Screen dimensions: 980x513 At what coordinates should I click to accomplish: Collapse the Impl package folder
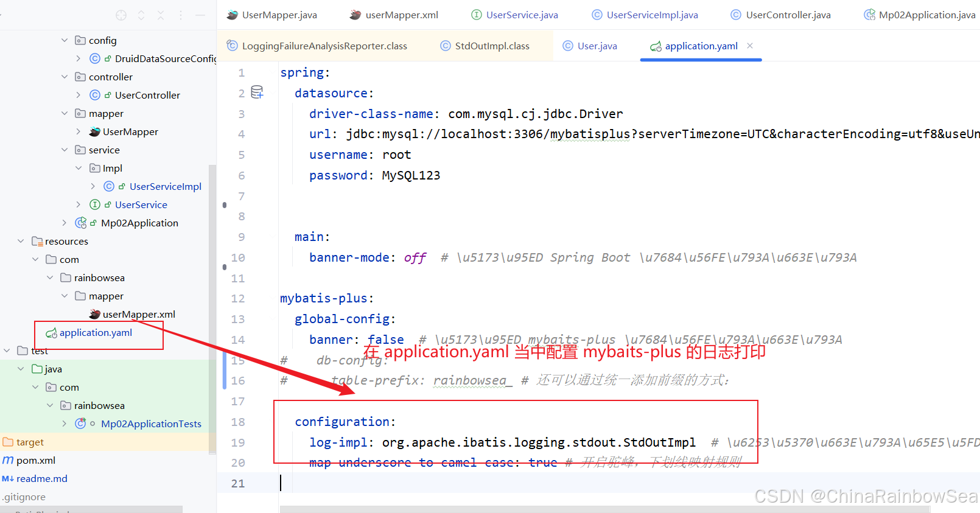point(79,168)
